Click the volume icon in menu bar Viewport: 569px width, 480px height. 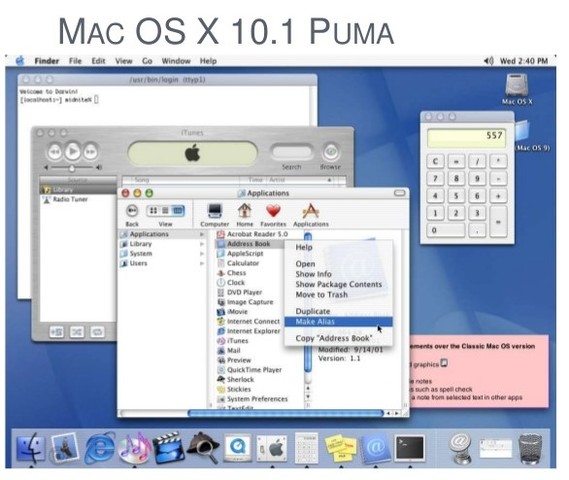coord(488,61)
